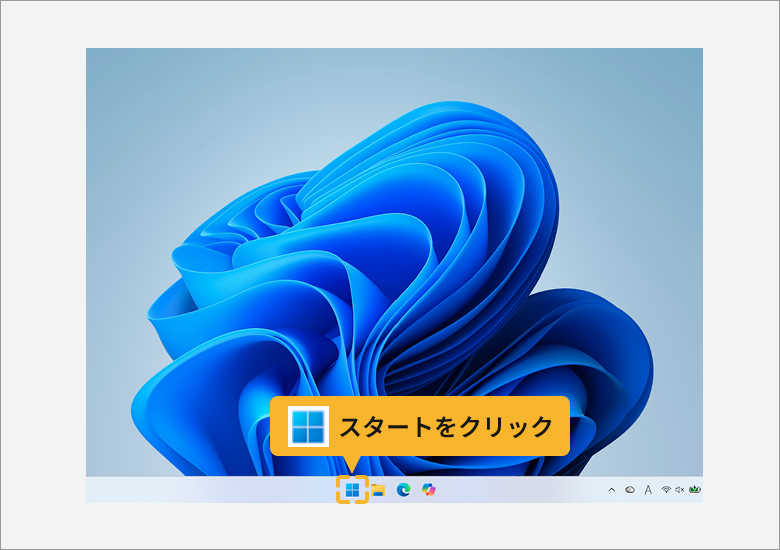780x550 pixels.
Task: Open Copilot from the taskbar
Action: point(428,490)
